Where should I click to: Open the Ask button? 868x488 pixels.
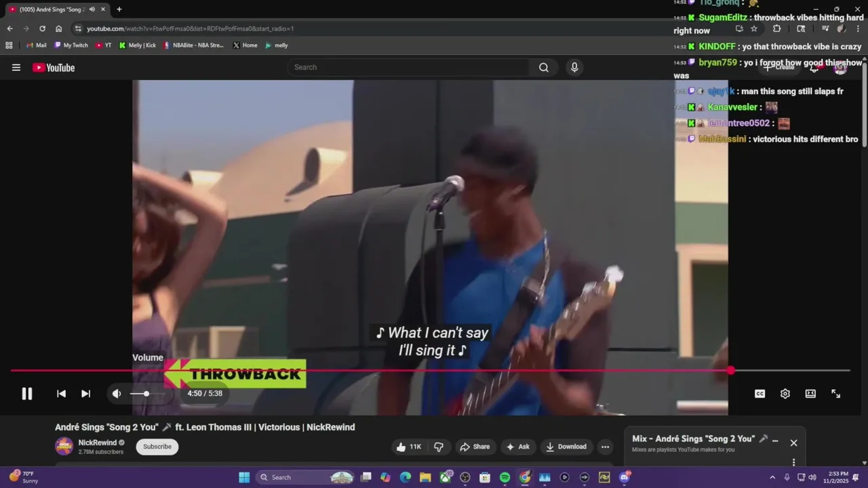(x=517, y=447)
